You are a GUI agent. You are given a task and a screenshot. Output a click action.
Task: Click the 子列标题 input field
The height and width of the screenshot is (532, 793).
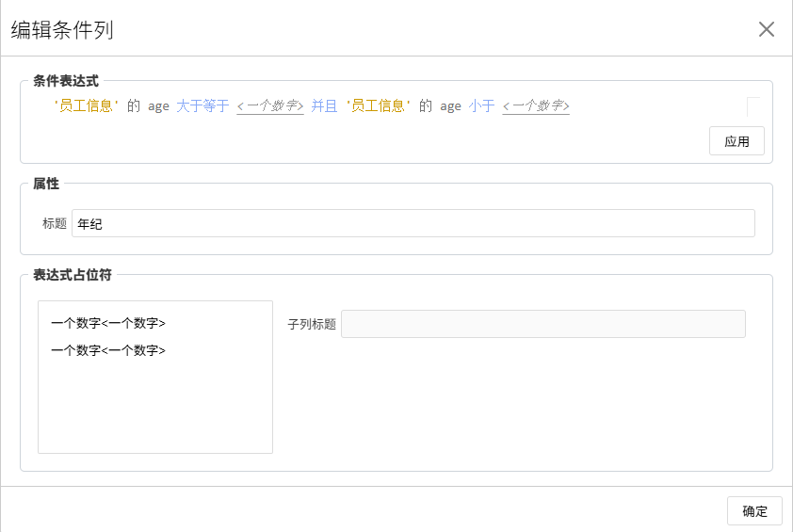pos(542,324)
